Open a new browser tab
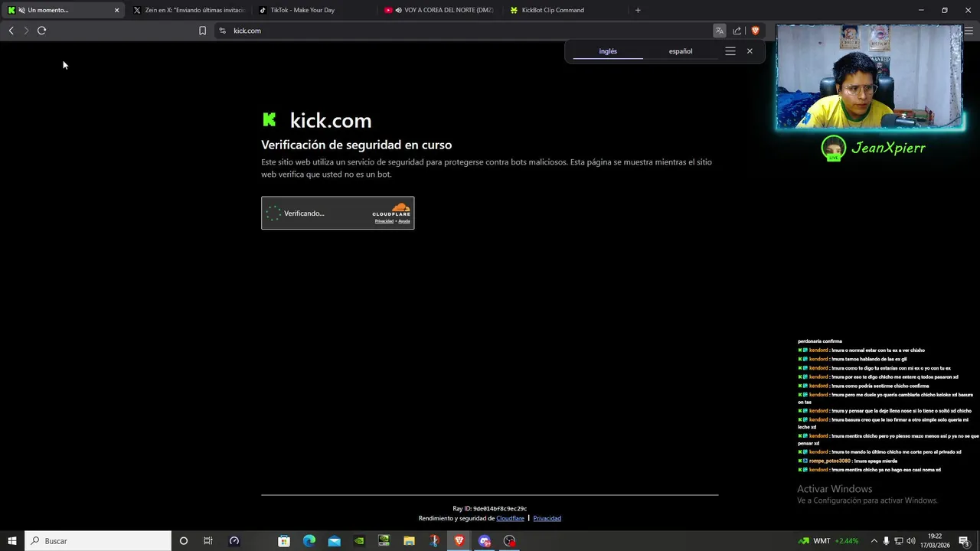Image resolution: width=980 pixels, height=551 pixels. (638, 10)
